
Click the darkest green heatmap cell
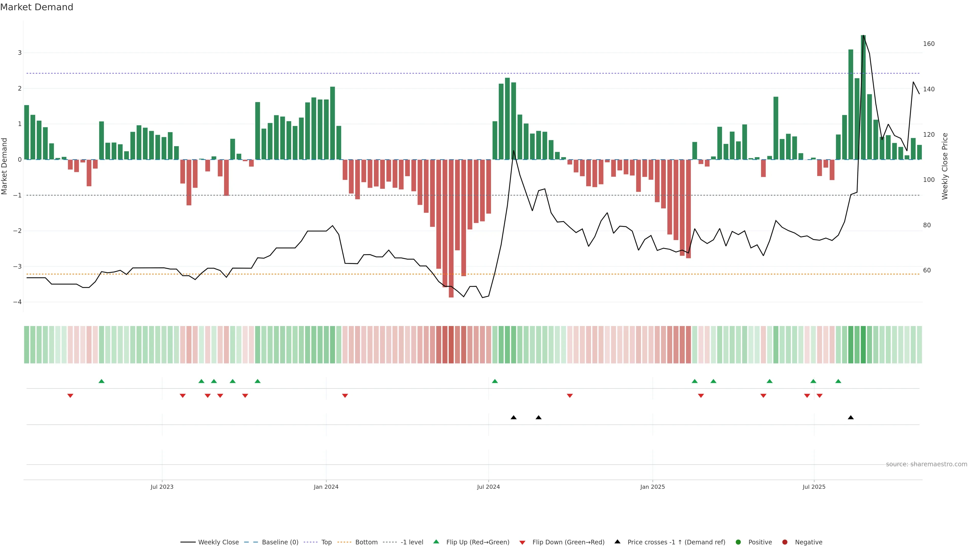(863, 345)
